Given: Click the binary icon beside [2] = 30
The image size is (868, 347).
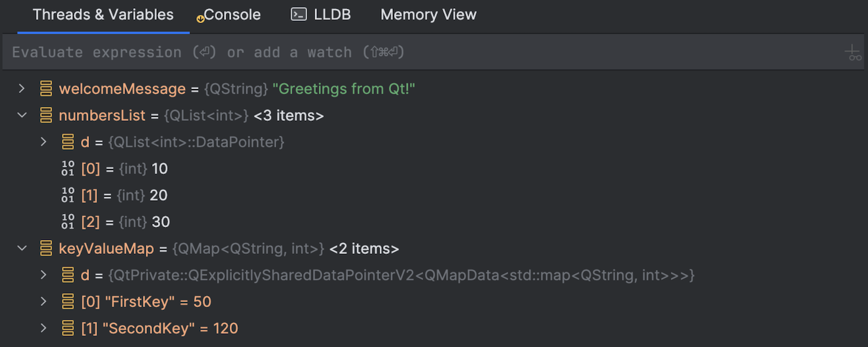Looking at the screenshot, I should point(68,222).
